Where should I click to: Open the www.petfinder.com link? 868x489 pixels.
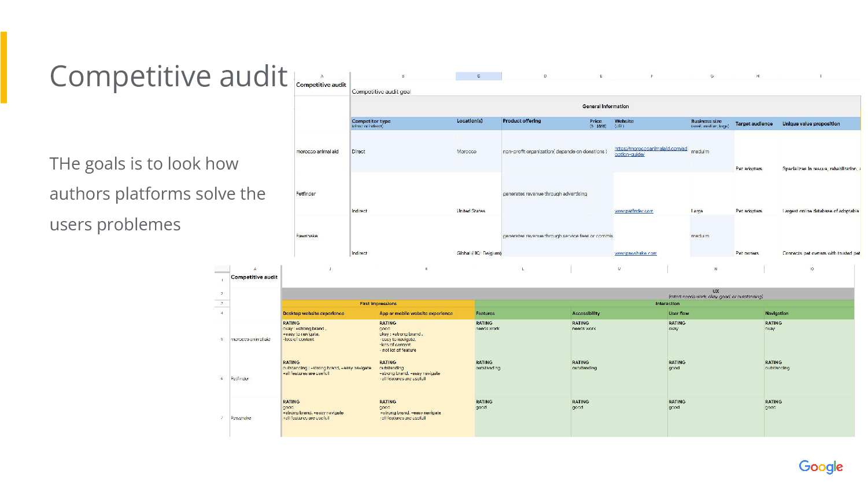pyautogui.click(x=634, y=211)
